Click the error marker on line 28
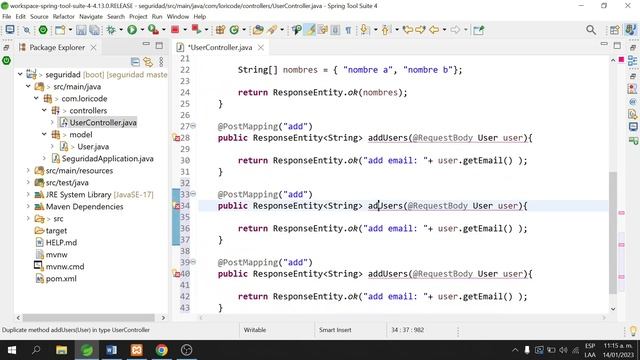The width and height of the screenshot is (640, 360). click(176, 138)
